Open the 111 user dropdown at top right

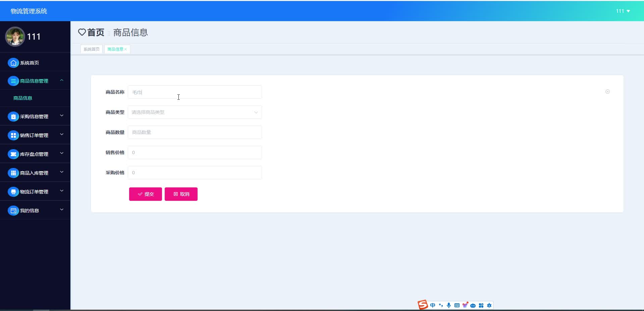[623, 11]
